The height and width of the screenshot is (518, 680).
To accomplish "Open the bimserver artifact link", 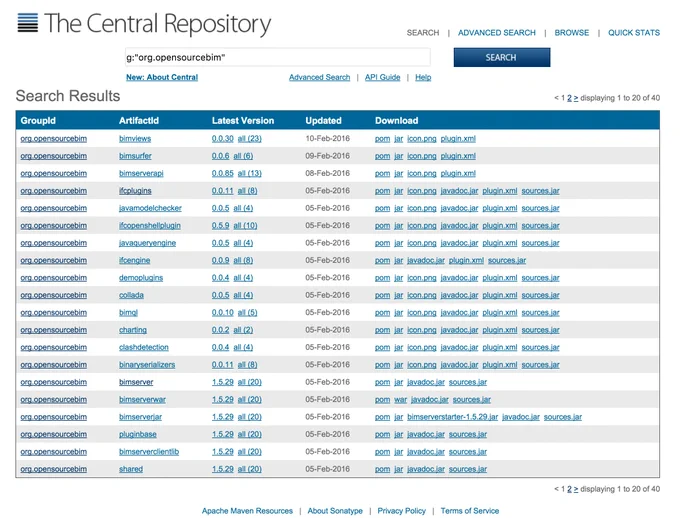I will tap(136, 382).
